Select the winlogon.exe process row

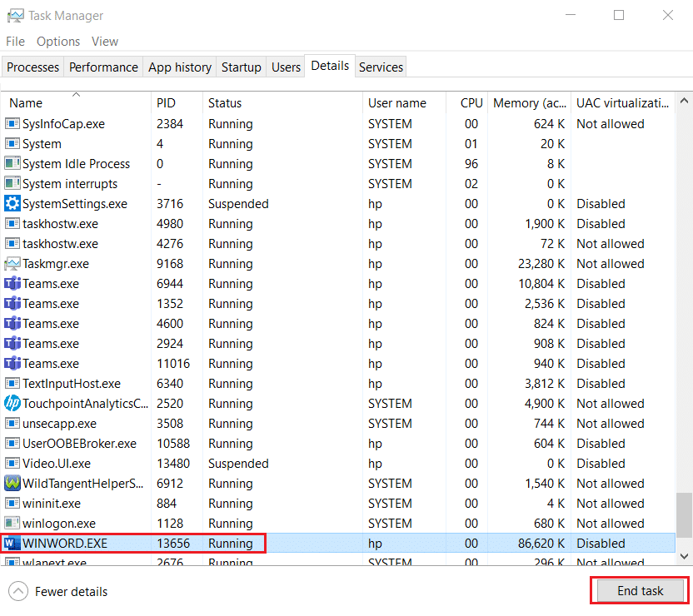click(x=59, y=524)
